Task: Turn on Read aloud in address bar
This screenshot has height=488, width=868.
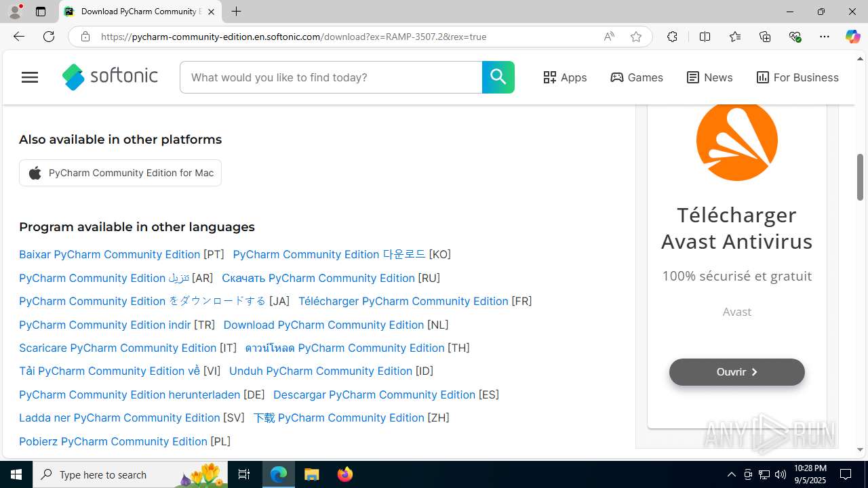Action: pos(609,37)
